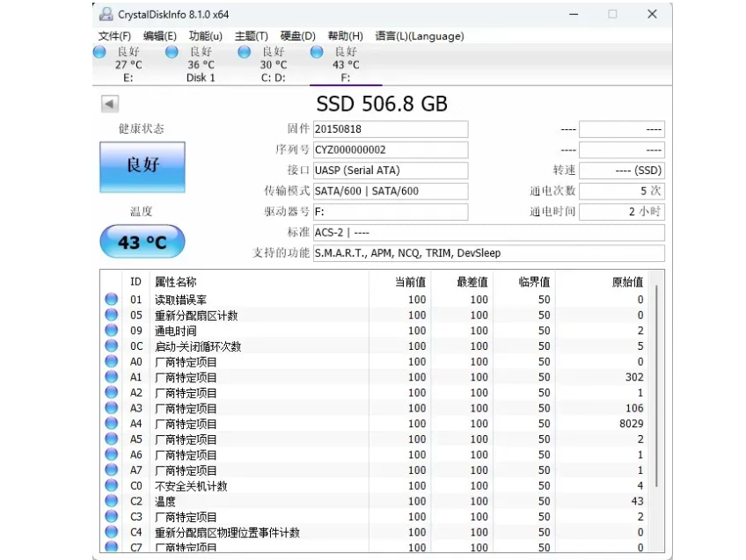The height and width of the screenshot is (560, 746).
Task: Select the 启动-关闭循环次数 attribute row
Action: tap(375, 346)
